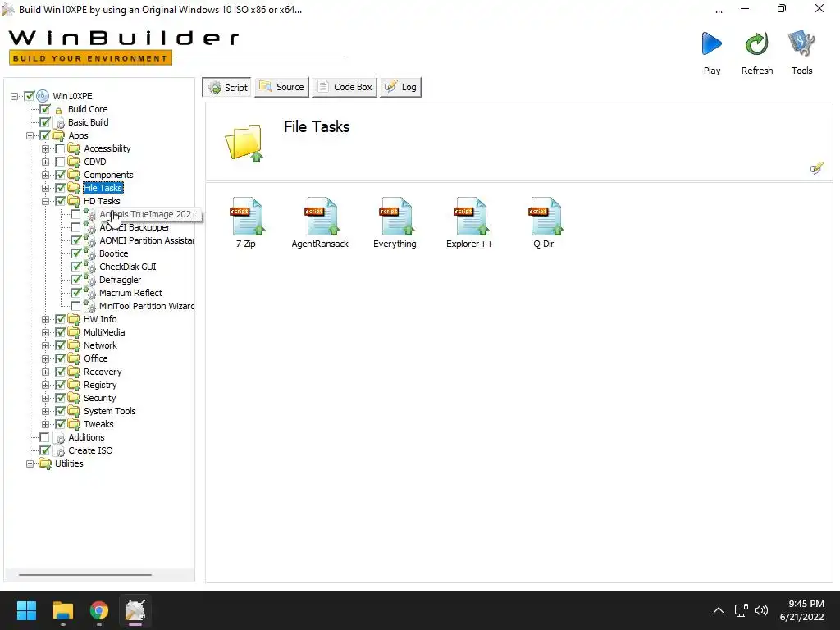Open the Tools icon
840x630 pixels.
tap(801, 44)
